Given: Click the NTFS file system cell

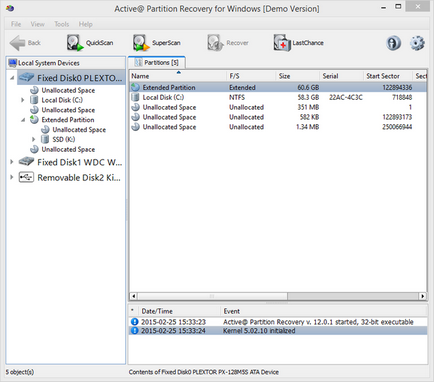Looking at the screenshot, I should click(x=237, y=97).
